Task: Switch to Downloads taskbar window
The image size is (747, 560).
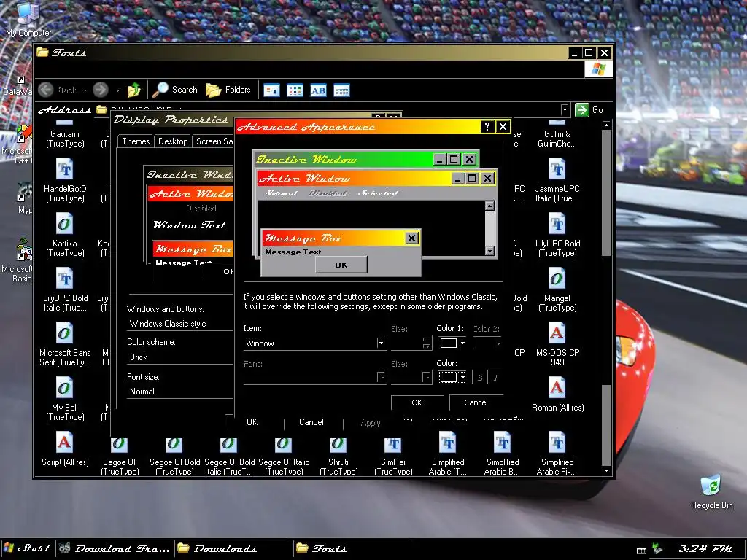Action: pos(233,548)
